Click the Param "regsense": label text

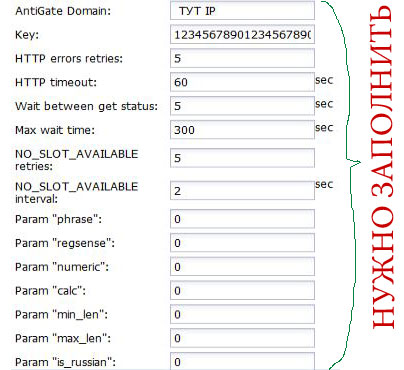[x=65, y=243]
